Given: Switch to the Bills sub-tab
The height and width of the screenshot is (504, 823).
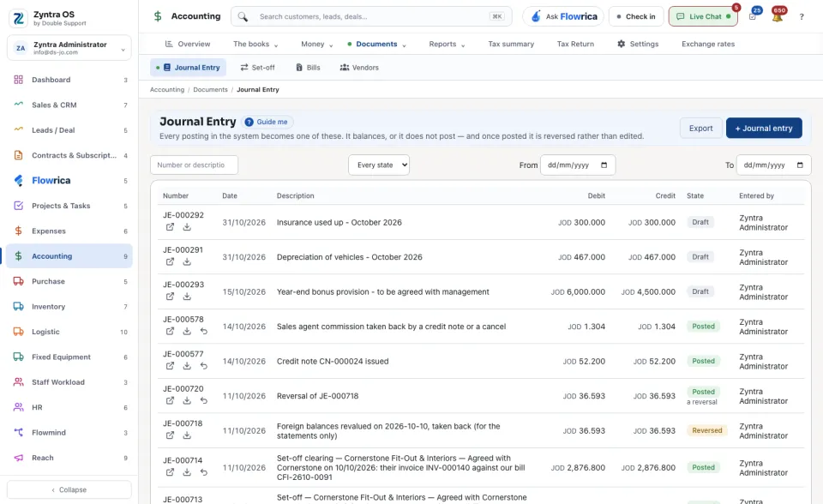Looking at the screenshot, I should (x=308, y=68).
